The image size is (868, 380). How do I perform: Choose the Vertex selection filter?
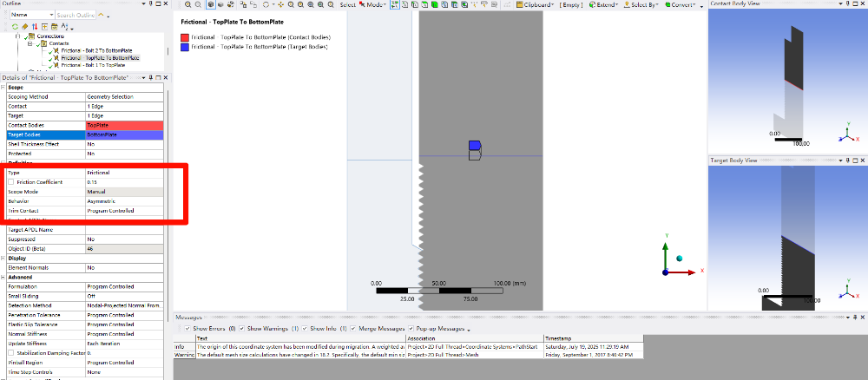404,4
